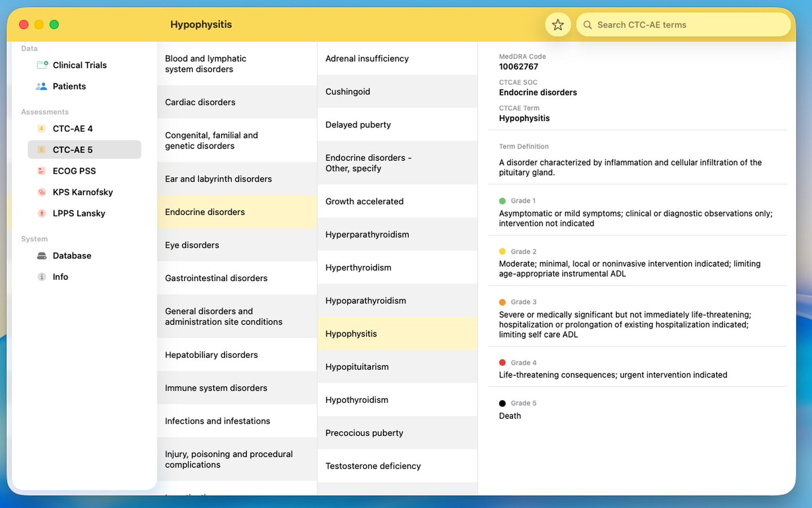Image resolution: width=812 pixels, height=508 pixels.
Task: Choose Cushingoid term
Action: [x=398, y=91]
